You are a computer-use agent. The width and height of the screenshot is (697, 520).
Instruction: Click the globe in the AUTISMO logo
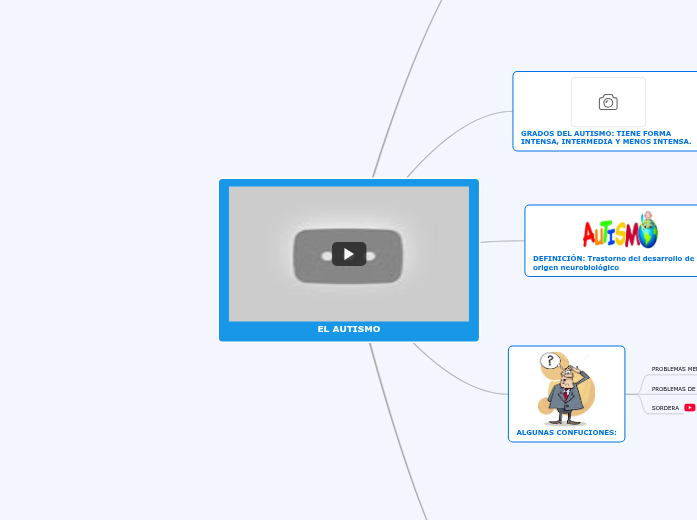pos(648,234)
